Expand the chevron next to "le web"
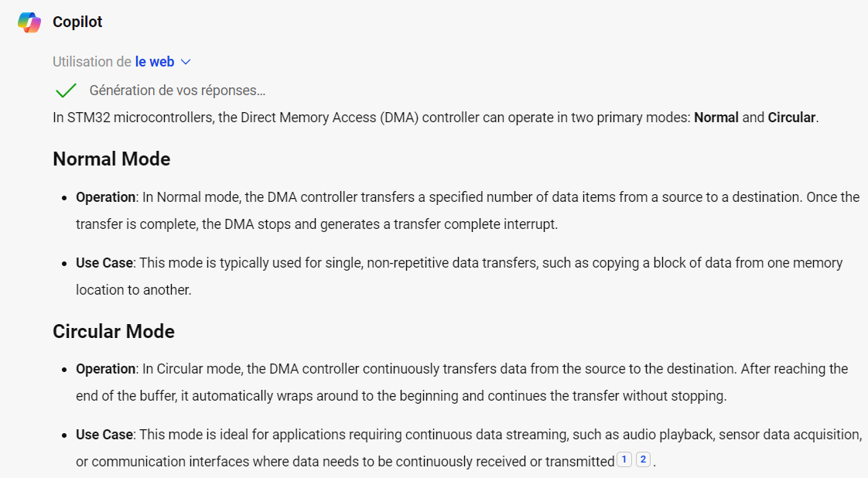 coord(186,62)
